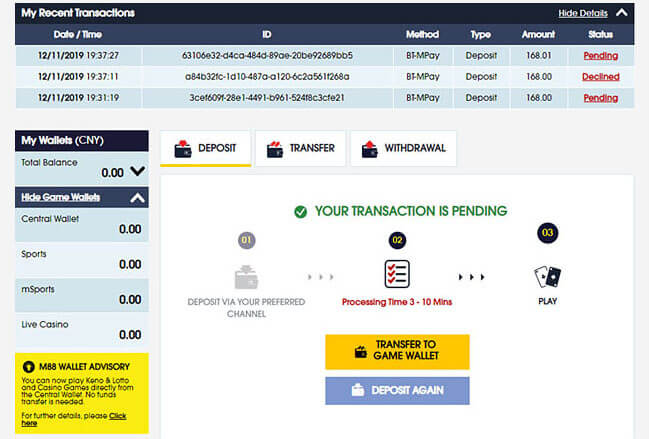Switch to the Transfer tab
The width and height of the screenshot is (649, 439).
coord(301,149)
